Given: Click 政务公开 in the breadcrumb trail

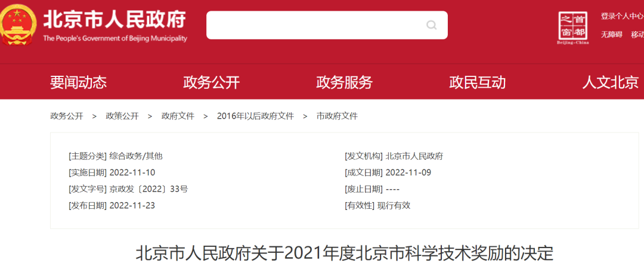Looking at the screenshot, I should 67,116.
